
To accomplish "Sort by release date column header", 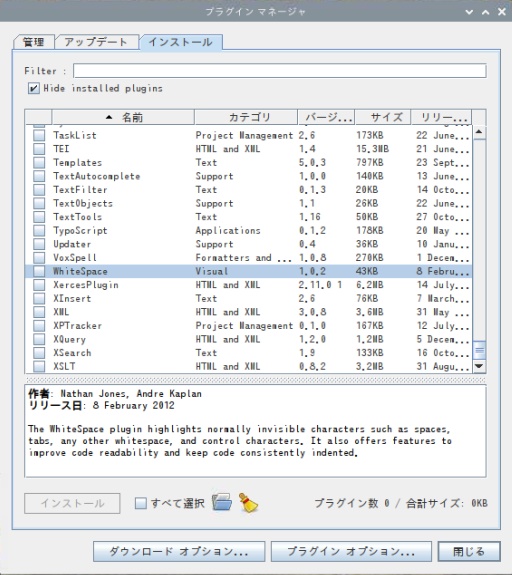I will tap(441, 117).
